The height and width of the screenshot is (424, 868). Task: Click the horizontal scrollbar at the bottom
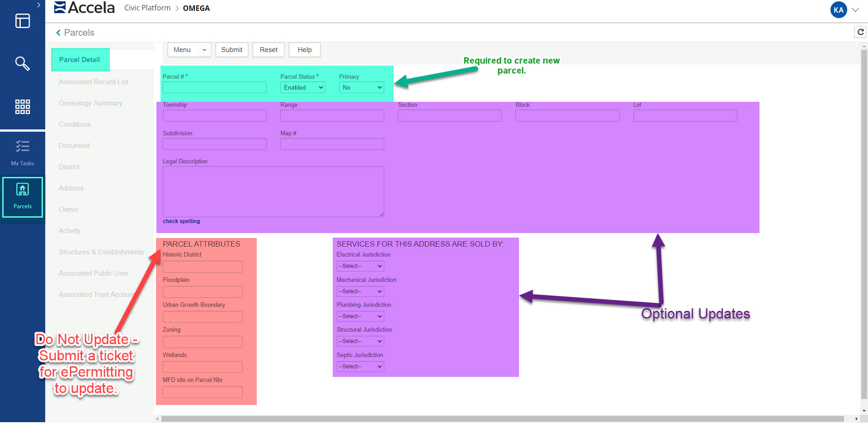tap(502, 419)
